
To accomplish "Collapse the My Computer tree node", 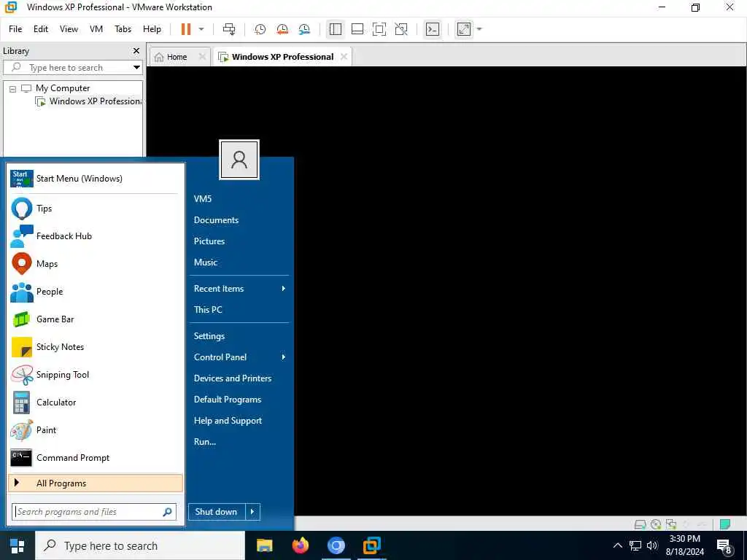I will tap(13, 88).
